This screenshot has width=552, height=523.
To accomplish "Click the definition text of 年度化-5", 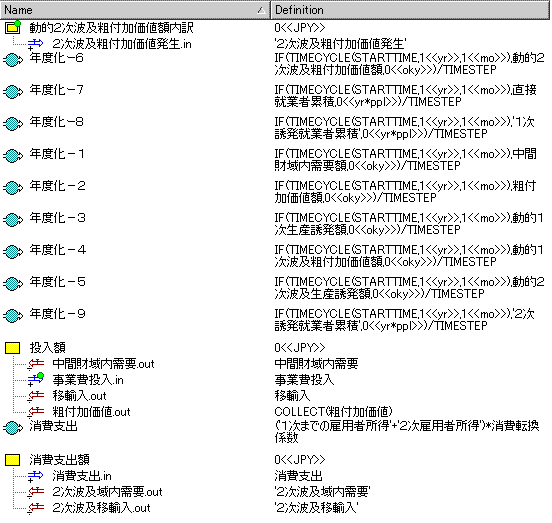I will [409, 288].
